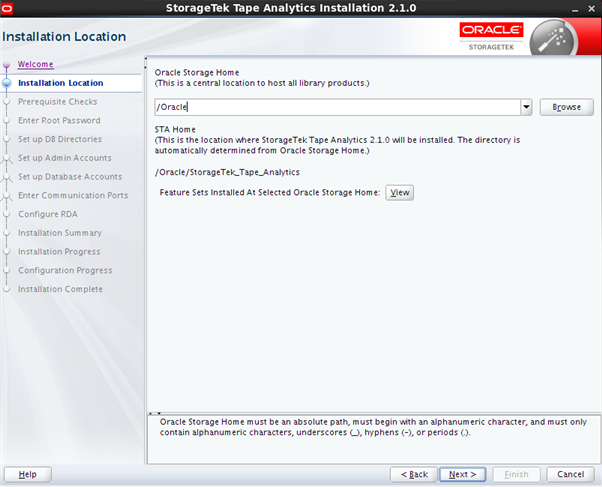
Task: Click the STA Home label
Action: 175,129
